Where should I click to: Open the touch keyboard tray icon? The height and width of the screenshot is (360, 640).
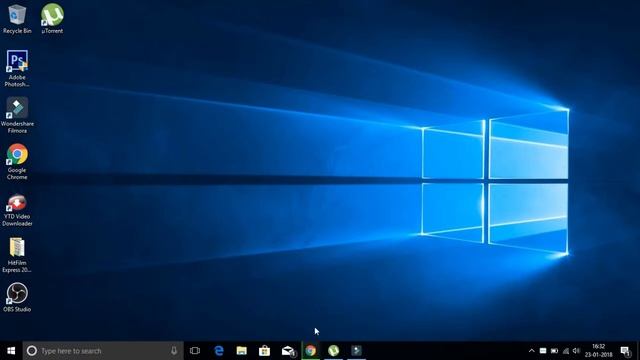(543, 351)
